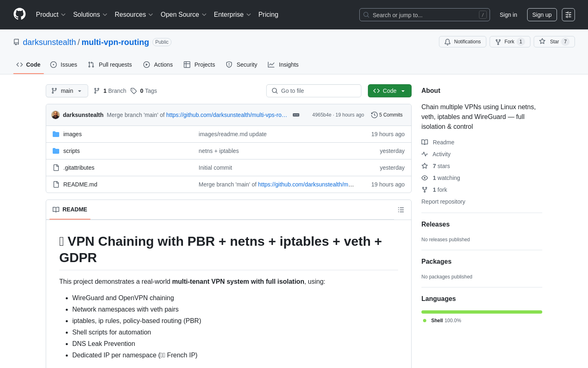Open the 'netns + iptables' commit message
Screen dimensions: 588x368
[x=218, y=151]
